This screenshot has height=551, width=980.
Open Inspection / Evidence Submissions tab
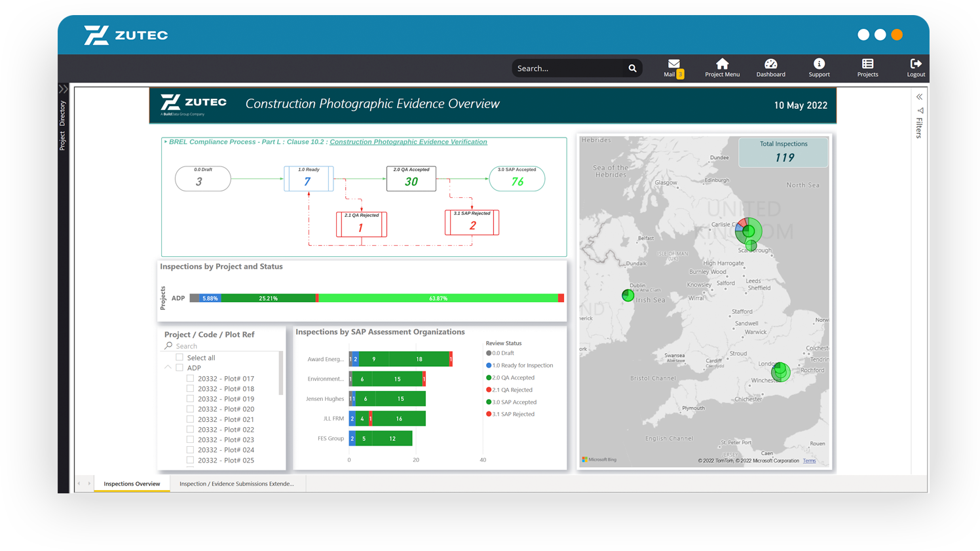click(236, 484)
